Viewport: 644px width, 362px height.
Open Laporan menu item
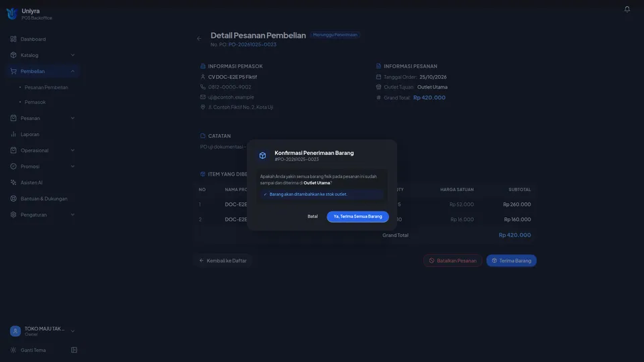tap(43, 134)
